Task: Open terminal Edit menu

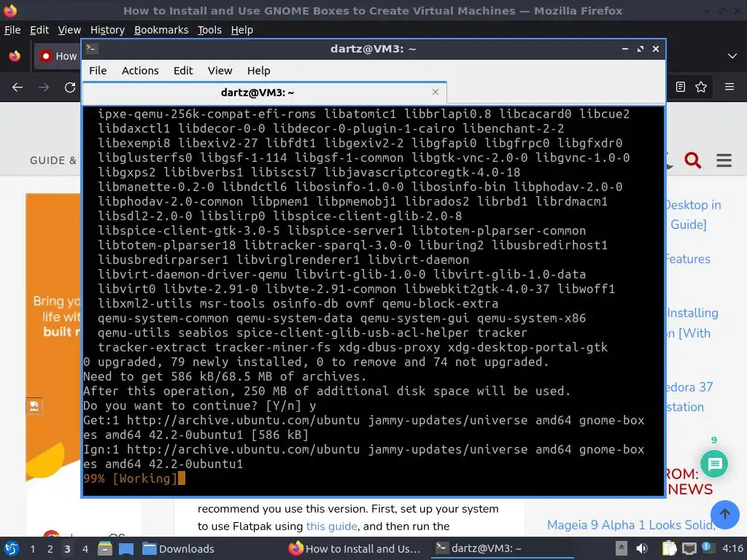Action: tap(183, 71)
